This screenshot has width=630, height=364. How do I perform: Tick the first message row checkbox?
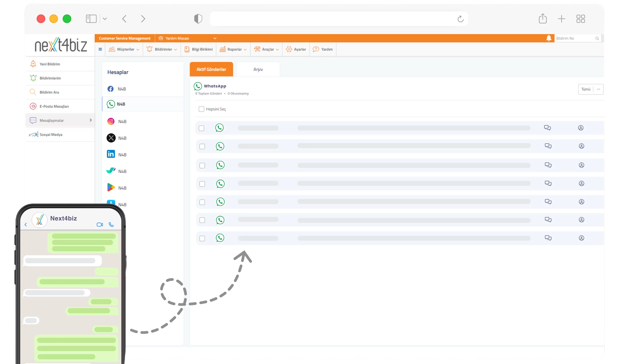coord(201,128)
